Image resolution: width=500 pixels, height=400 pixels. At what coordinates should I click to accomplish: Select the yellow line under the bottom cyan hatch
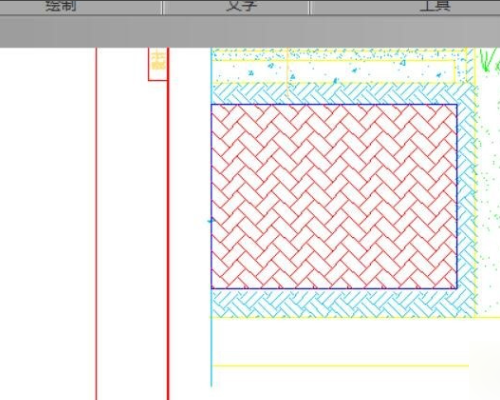pos(355,317)
